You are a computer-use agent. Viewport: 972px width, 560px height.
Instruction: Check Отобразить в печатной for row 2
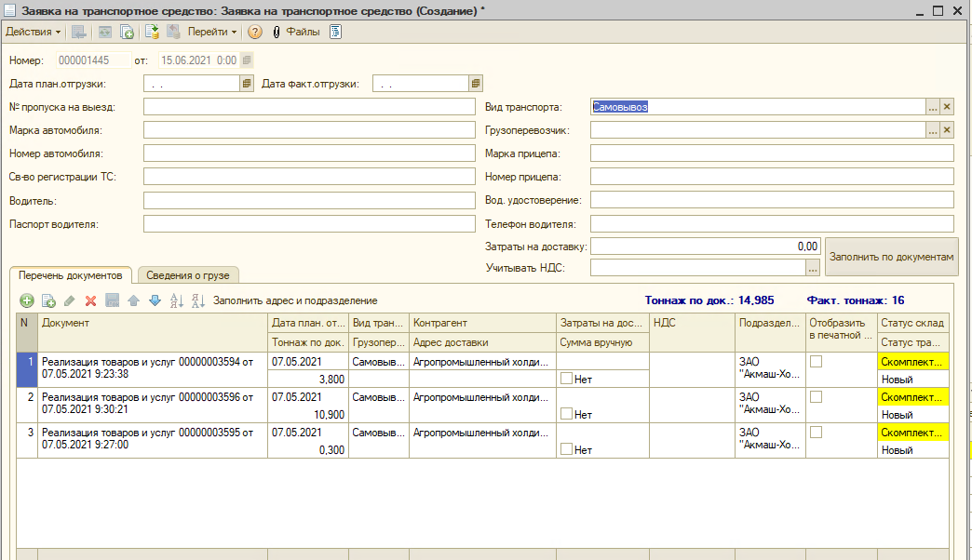tap(816, 396)
